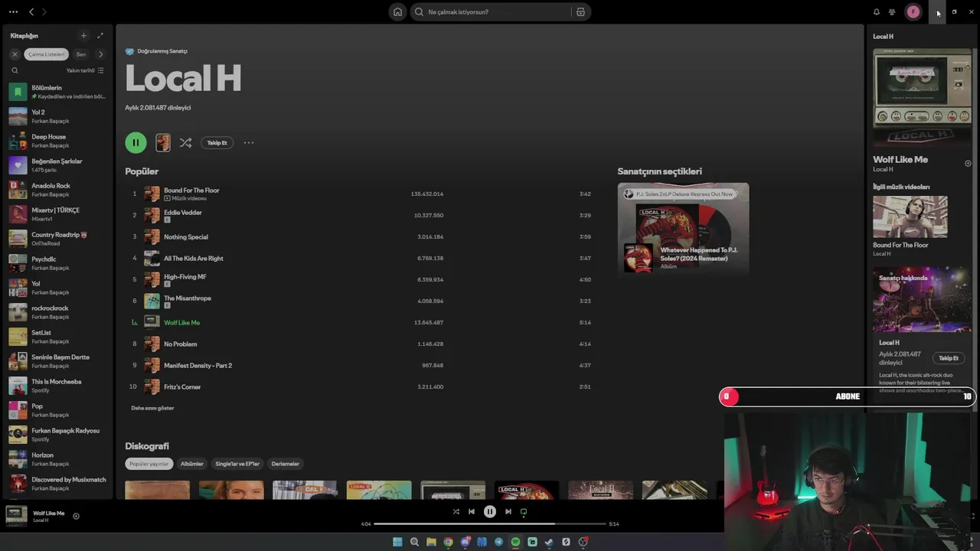Image resolution: width=980 pixels, height=551 pixels.
Task: Click the Browse icon beside the search box
Action: pyautogui.click(x=580, y=11)
